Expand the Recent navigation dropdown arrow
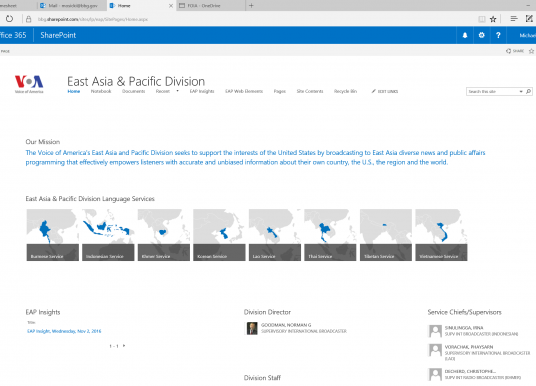Viewport: 536px width, 386px height. 177,91
